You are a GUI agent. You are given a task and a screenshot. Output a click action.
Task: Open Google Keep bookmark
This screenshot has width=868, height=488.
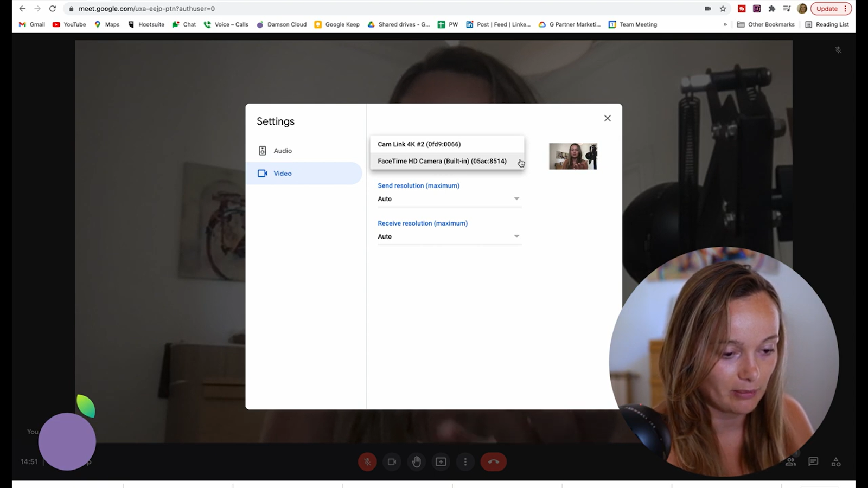337,24
